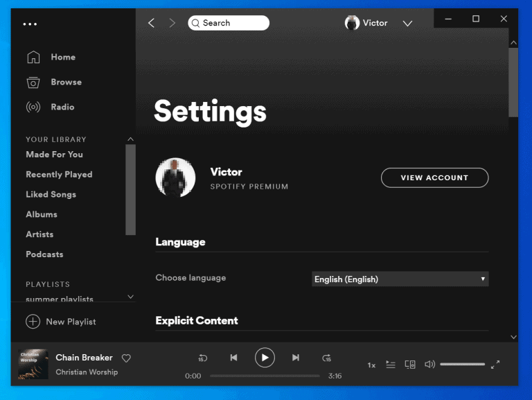
Task: Open Albums in Your Library
Action: point(42,215)
